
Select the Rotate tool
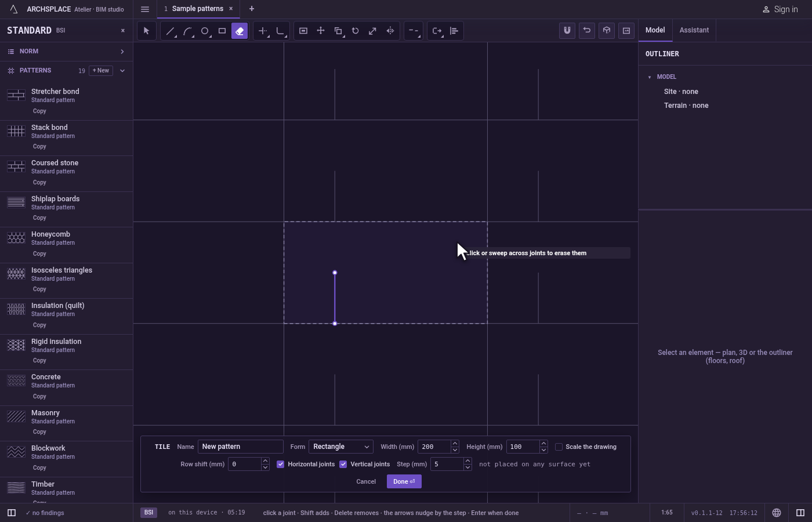click(356, 31)
